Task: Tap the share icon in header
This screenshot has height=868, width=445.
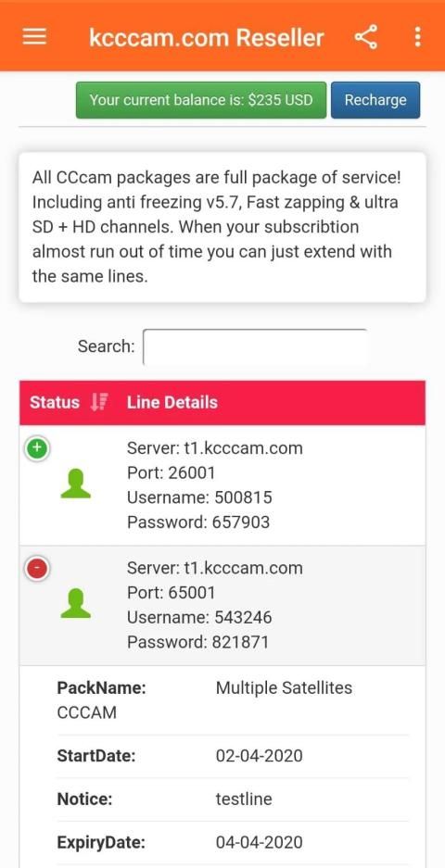Action: click(366, 37)
